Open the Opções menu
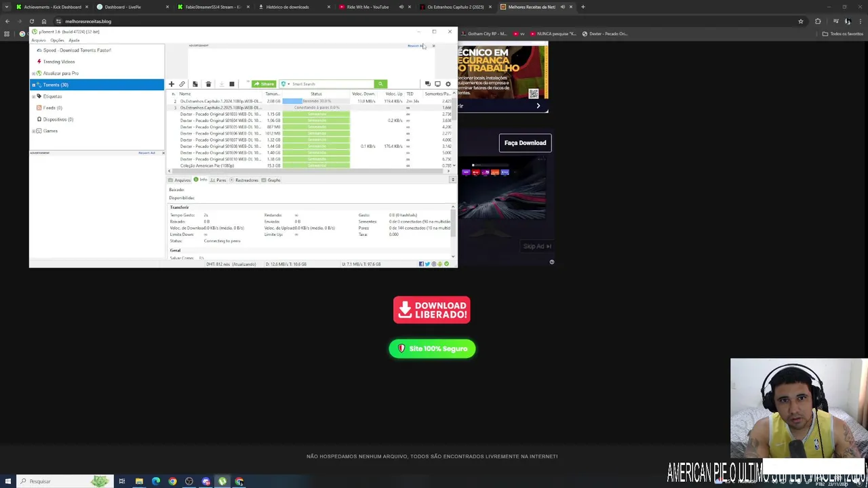The height and width of the screenshot is (488, 868). pyautogui.click(x=57, y=41)
